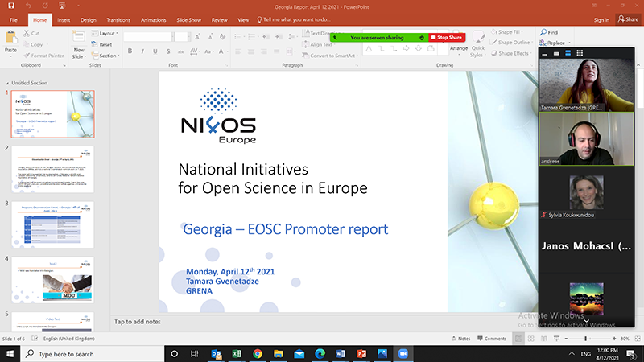Select Normal view button in status bar

[x=518, y=339]
